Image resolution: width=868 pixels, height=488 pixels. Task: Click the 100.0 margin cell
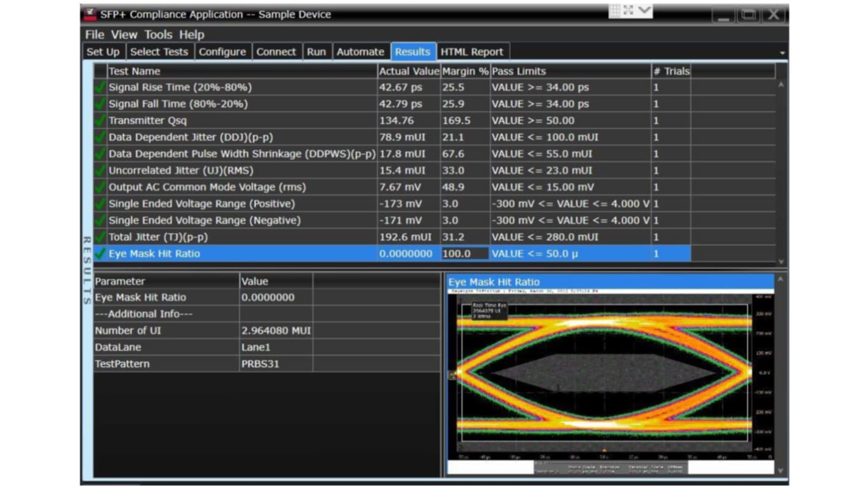click(465, 253)
